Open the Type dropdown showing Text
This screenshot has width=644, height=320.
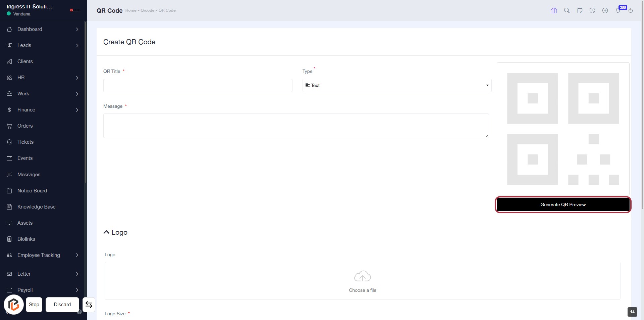397,85
